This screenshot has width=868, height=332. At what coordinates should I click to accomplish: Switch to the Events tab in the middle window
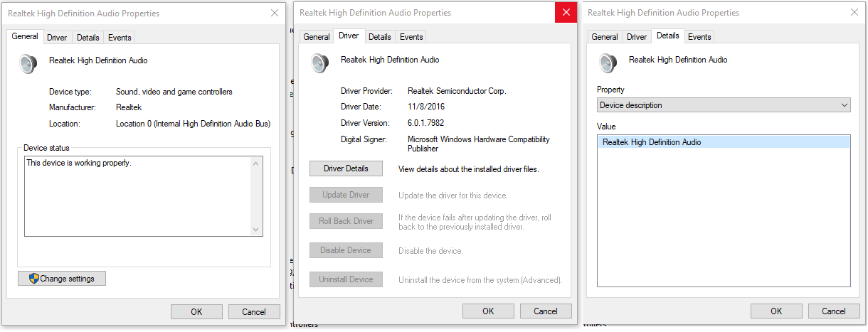(411, 37)
